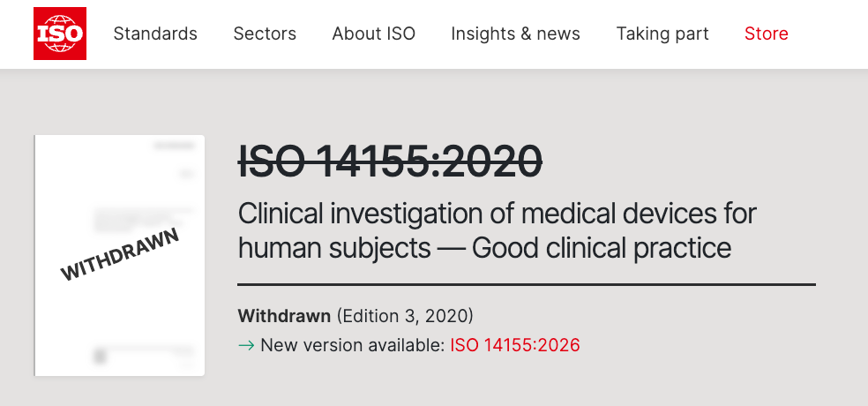Screen dimensions: 868x406
Task: Click the bold Withdrawn status label
Action: (284, 315)
